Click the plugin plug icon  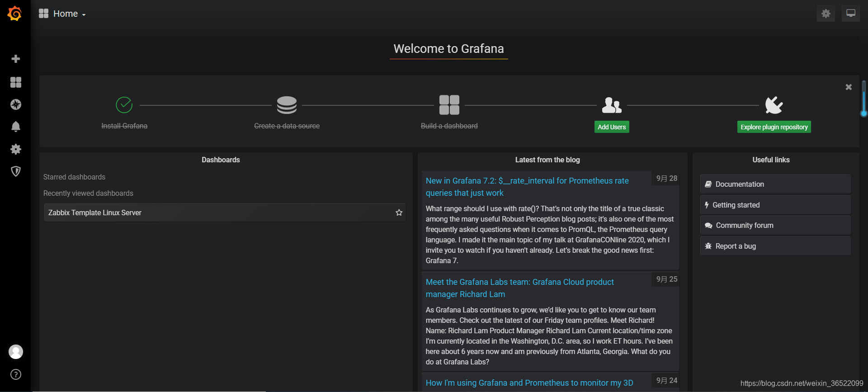774,105
